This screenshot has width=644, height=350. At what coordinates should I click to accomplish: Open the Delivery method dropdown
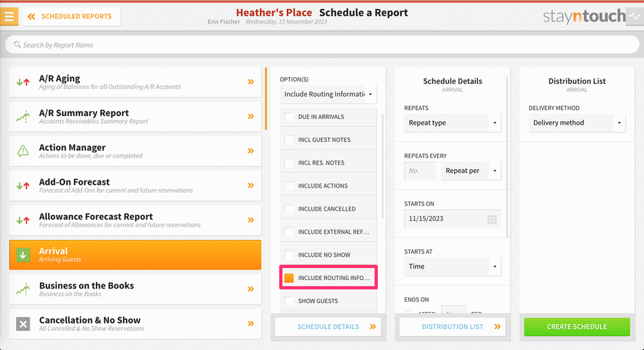(x=577, y=122)
